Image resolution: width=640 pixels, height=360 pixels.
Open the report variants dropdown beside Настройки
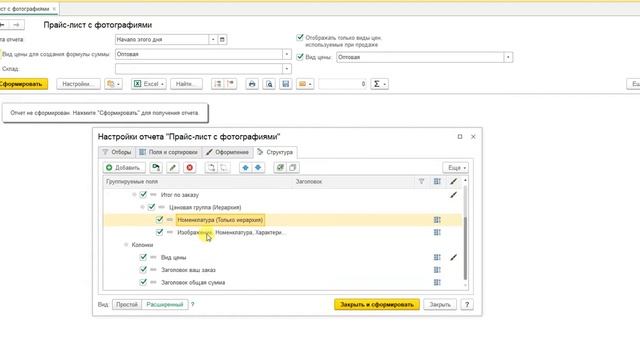click(x=113, y=84)
